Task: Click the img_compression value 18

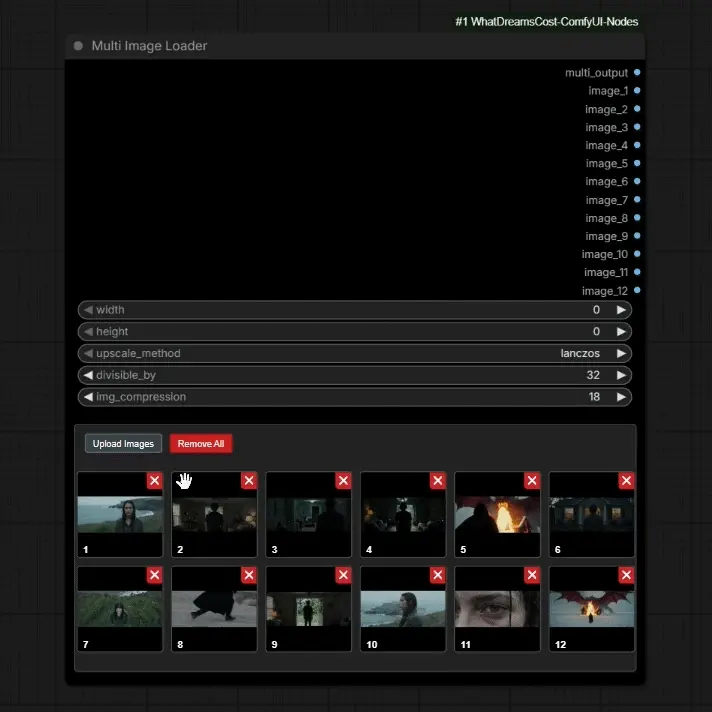Action: click(x=594, y=397)
